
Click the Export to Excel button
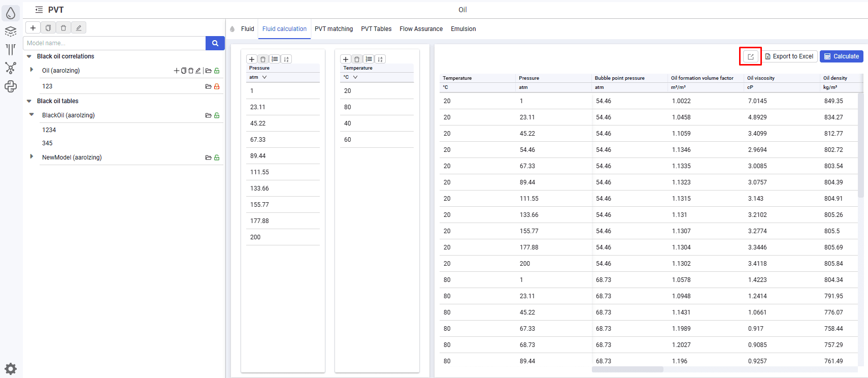tap(789, 56)
